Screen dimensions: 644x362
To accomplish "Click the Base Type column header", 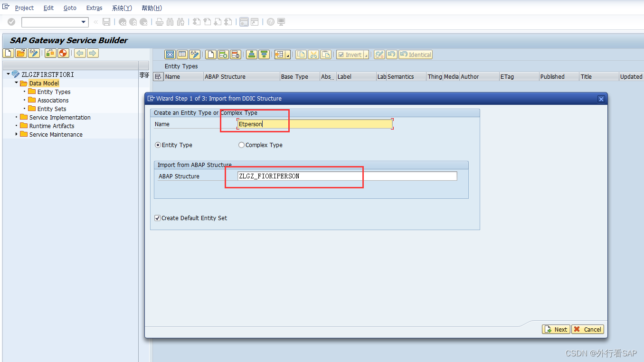I will (299, 76).
